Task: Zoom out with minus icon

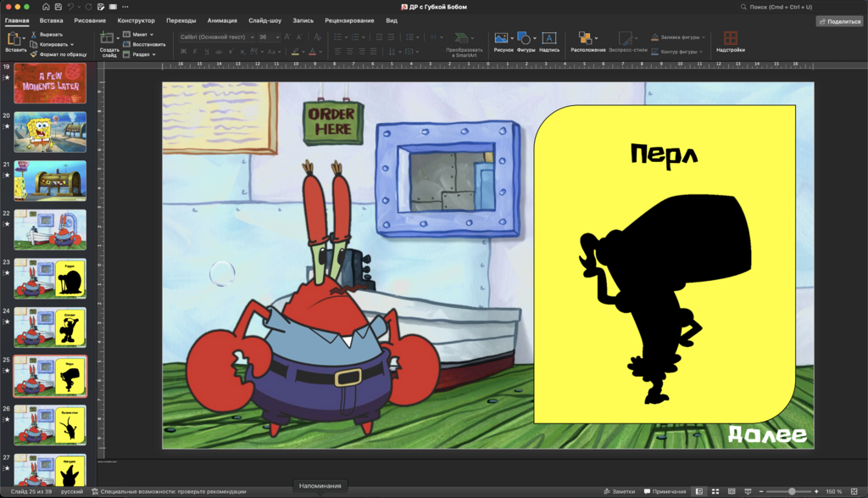Action: [x=761, y=491]
